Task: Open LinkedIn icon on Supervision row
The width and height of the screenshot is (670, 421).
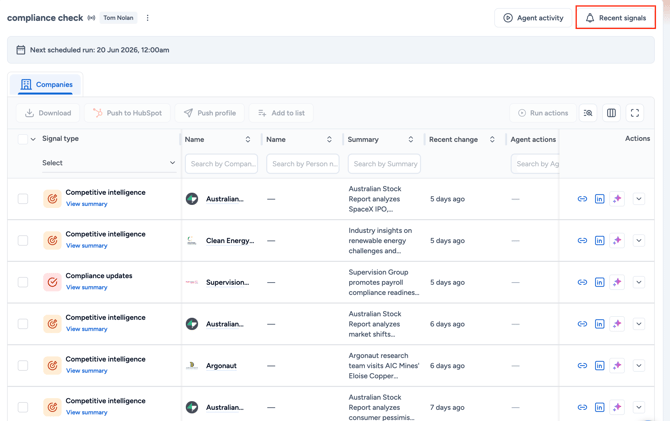Action: (x=599, y=282)
